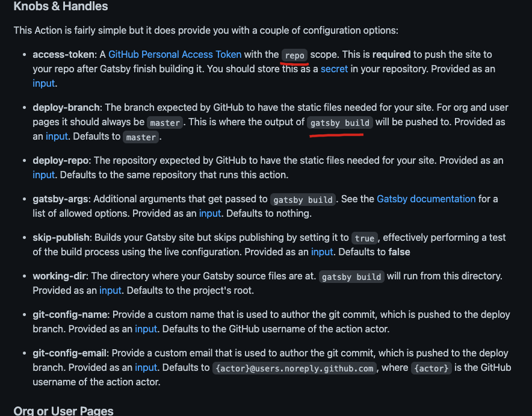Click the master code label after Defaults to
This screenshot has height=416, width=532.
pos(141,137)
